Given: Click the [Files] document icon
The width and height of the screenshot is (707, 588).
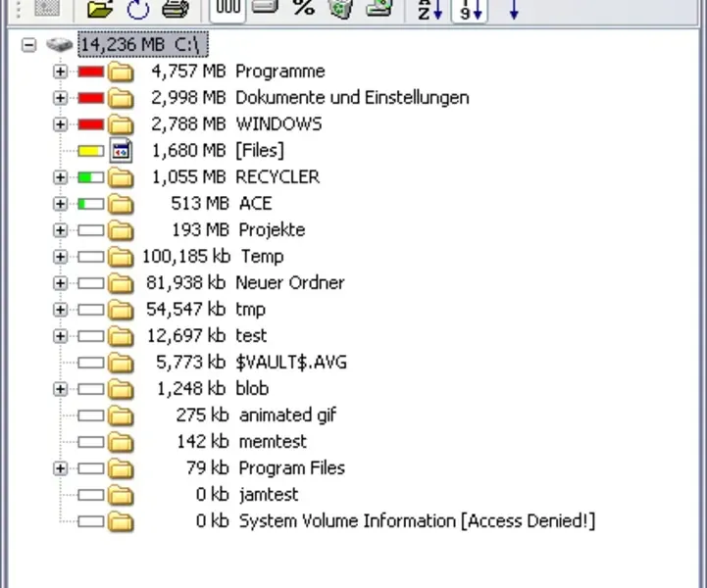Looking at the screenshot, I should (121, 151).
